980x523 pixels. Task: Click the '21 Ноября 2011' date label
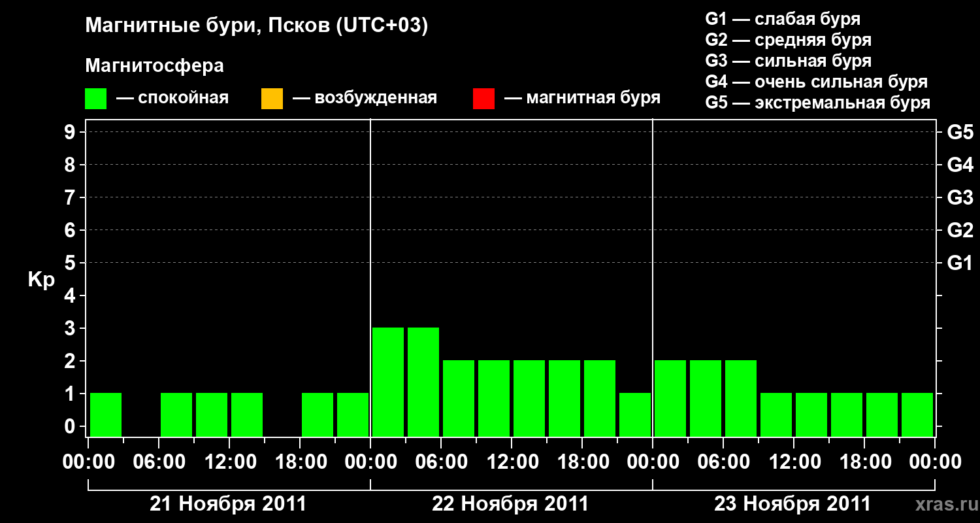click(x=228, y=504)
